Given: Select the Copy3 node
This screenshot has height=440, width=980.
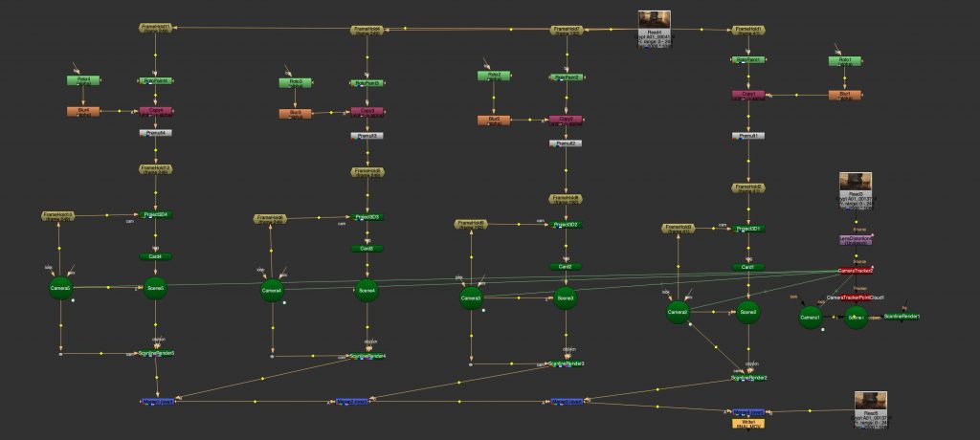Looking at the screenshot, I should (367, 112).
